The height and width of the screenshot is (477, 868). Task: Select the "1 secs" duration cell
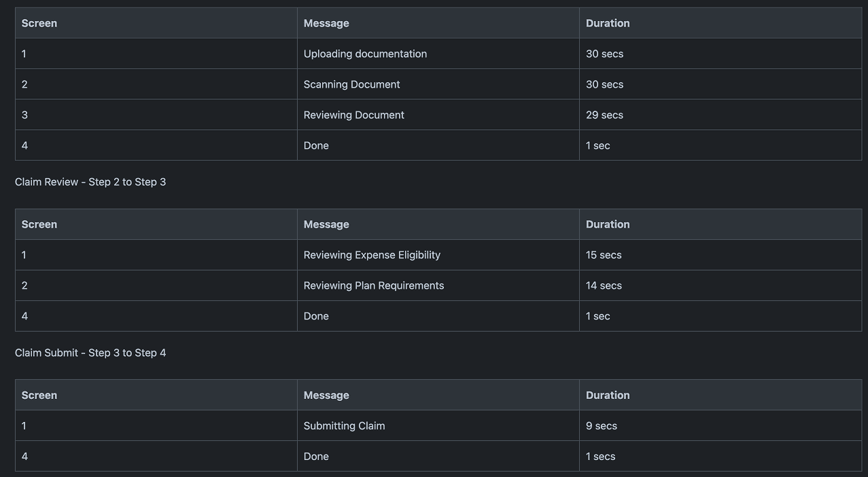(600, 457)
